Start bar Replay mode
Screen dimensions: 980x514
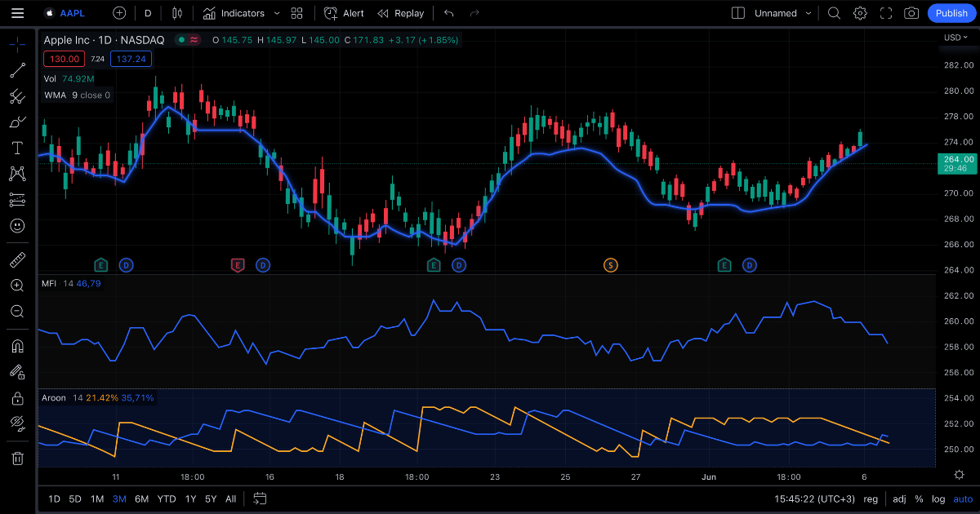pos(401,13)
